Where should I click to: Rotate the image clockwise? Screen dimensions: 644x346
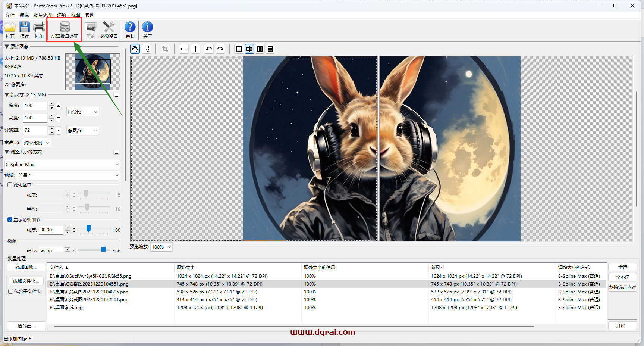(x=220, y=49)
